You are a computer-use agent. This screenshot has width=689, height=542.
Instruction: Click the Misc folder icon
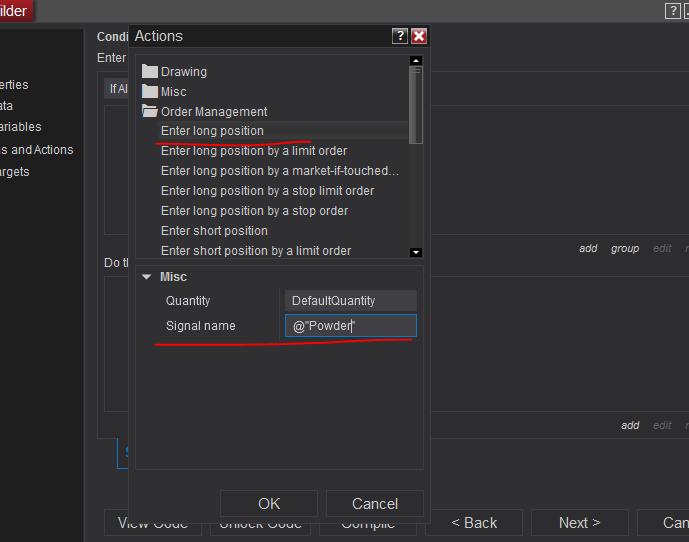click(x=150, y=92)
